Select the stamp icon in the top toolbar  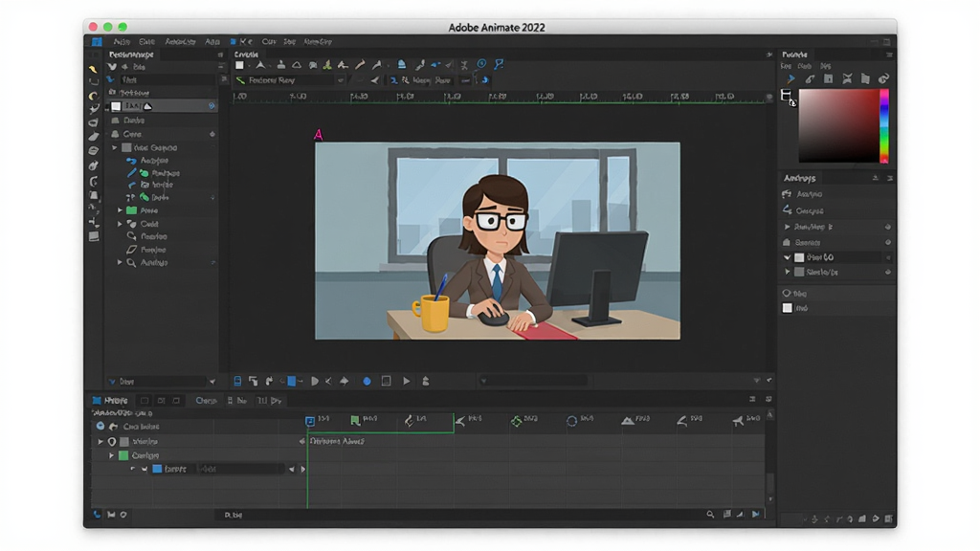281,65
